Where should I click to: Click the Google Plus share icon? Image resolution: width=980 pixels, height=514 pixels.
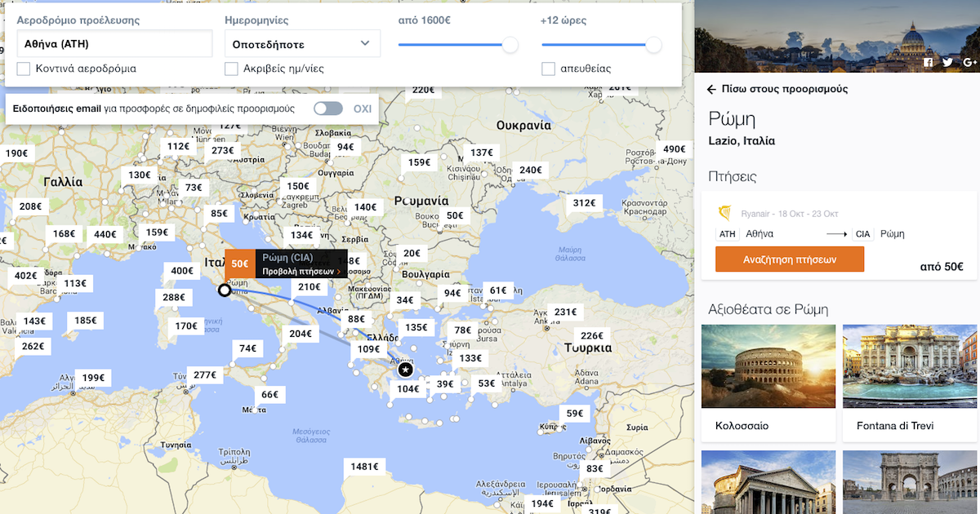[x=969, y=63]
